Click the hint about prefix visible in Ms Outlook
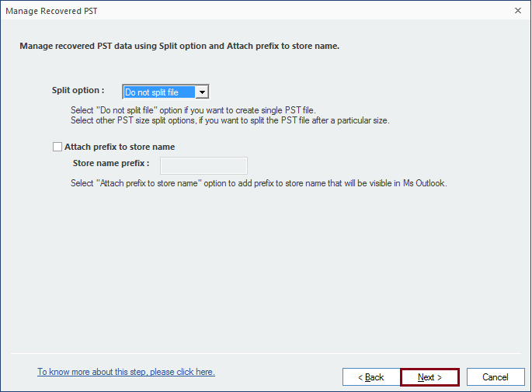This screenshot has height=392, width=532. (x=259, y=183)
